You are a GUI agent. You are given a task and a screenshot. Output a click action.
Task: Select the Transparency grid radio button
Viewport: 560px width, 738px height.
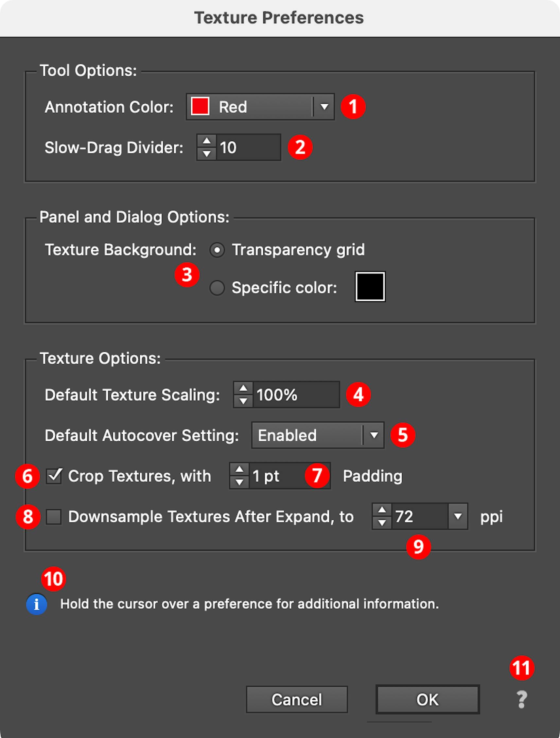point(217,250)
